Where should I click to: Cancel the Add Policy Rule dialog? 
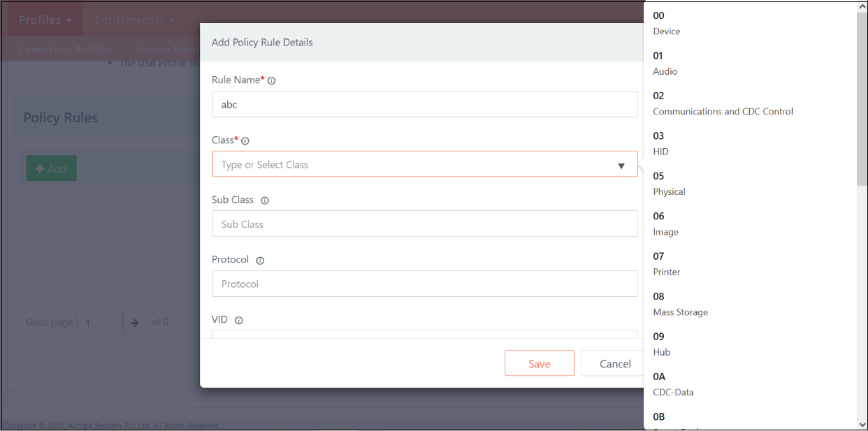coord(615,363)
